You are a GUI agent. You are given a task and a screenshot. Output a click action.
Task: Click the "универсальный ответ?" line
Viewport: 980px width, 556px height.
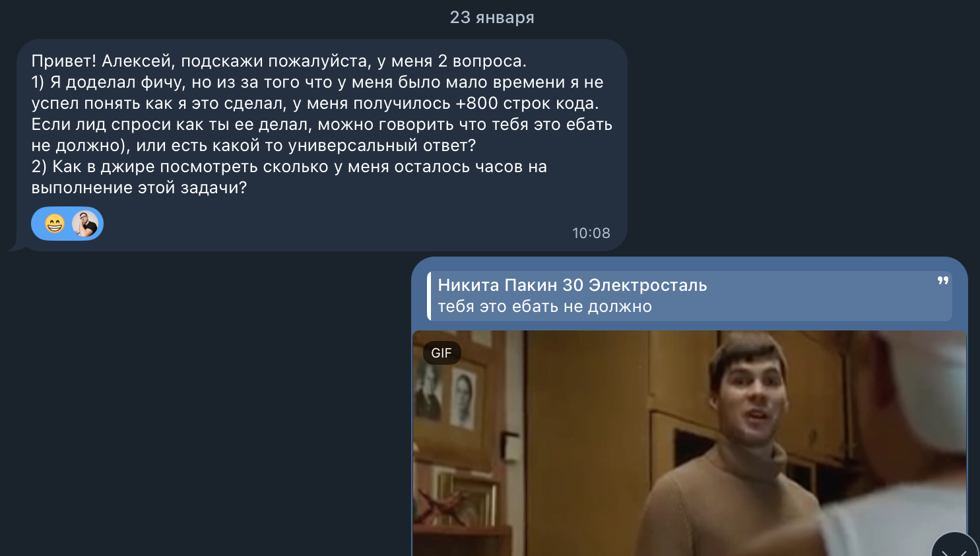click(x=253, y=146)
